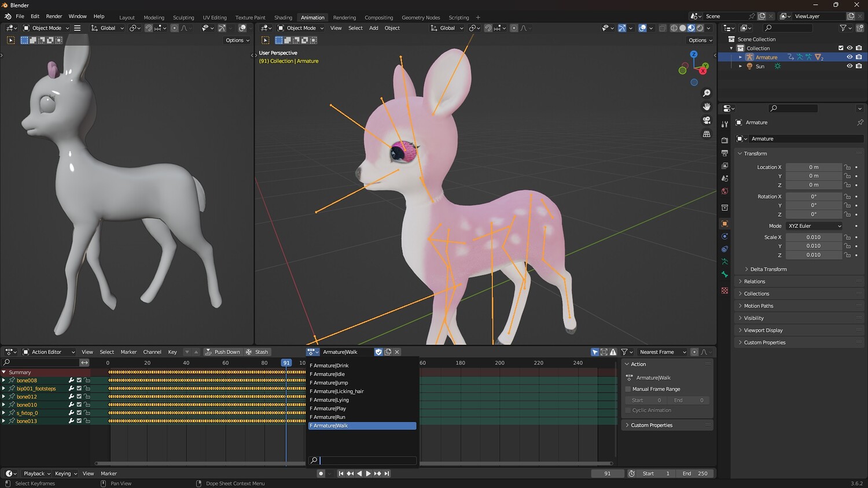Screen dimensions: 868x488
Task: Open the Armature object data tab
Action: point(724,262)
